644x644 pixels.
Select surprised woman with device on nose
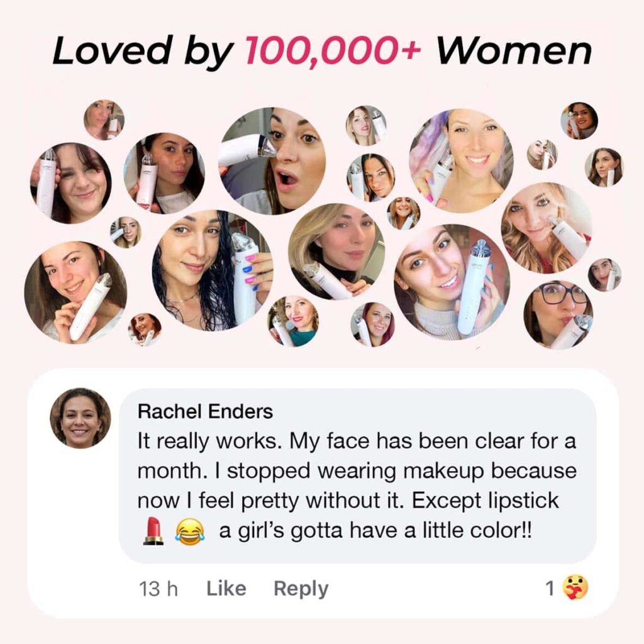coord(272,161)
